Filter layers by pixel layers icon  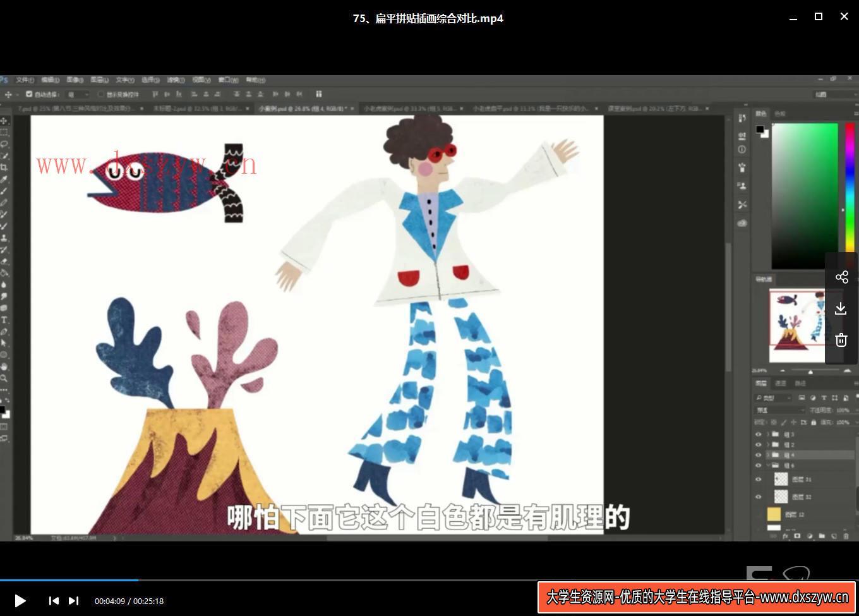pos(802,397)
